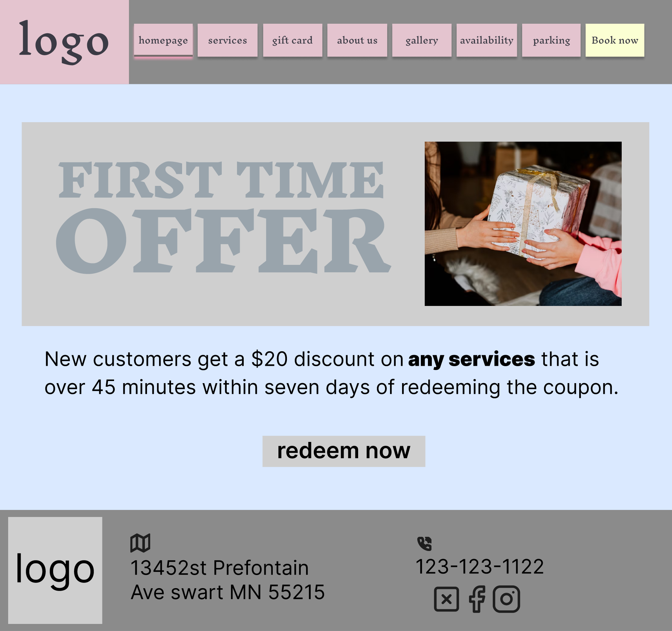Open the services nav tab
Screen dimensions: 672x631
(x=227, y=40)
